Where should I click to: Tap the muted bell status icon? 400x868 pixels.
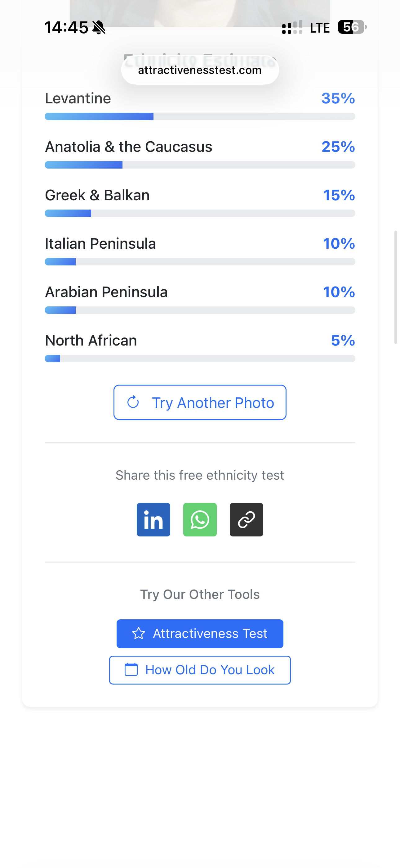(x=99, y=27)
